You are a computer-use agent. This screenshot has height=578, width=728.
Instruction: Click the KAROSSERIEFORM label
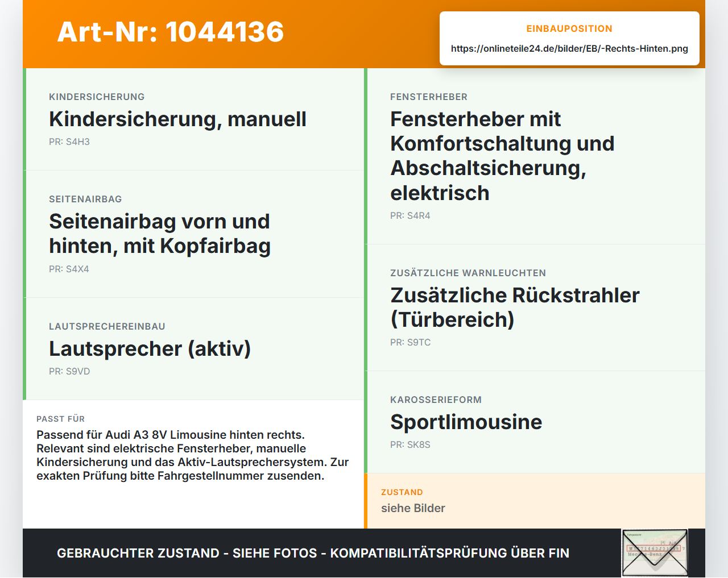click(x=436, y=400)
